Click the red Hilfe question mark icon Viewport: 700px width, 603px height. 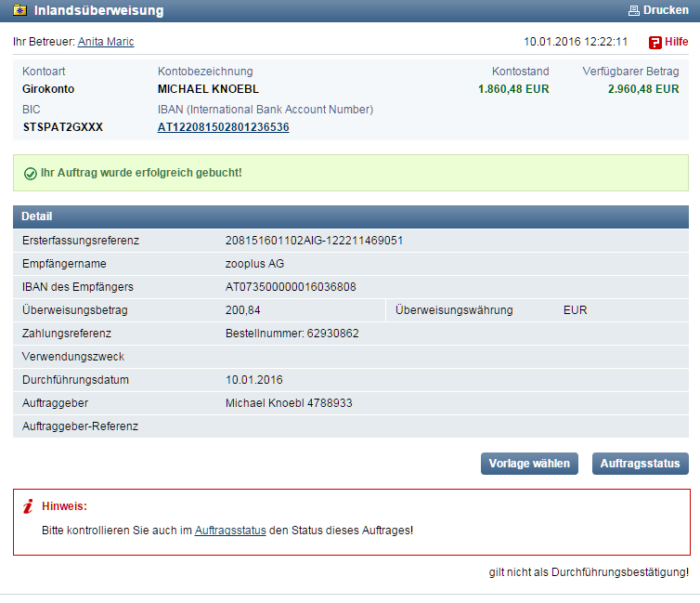pos(655,43)
